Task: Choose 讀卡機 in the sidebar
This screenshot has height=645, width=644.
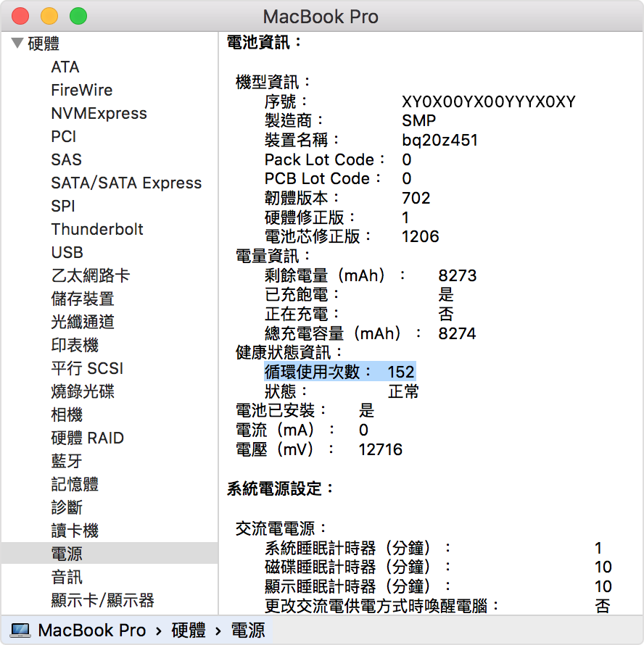Action: [75, 530]
